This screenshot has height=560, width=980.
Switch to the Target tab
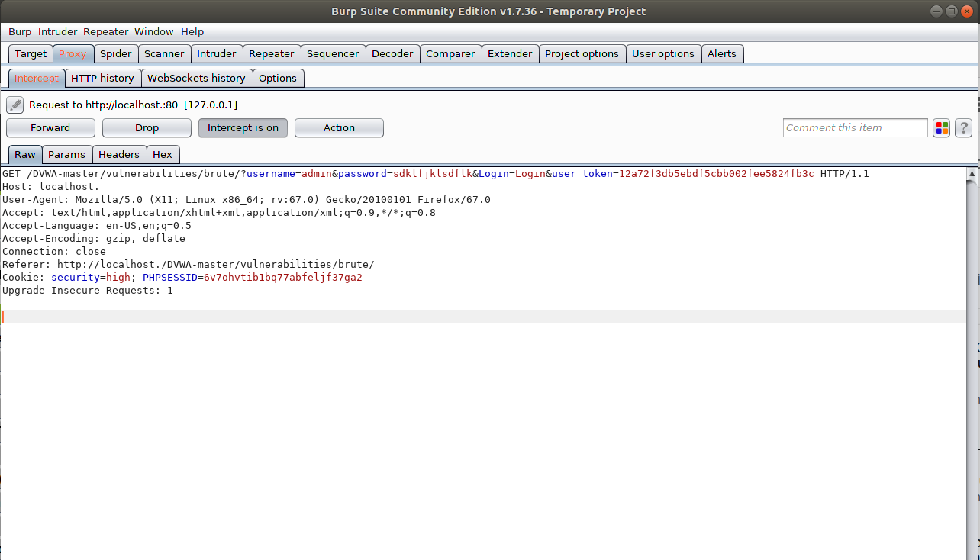pyautogui.click(x=31, y=53)
